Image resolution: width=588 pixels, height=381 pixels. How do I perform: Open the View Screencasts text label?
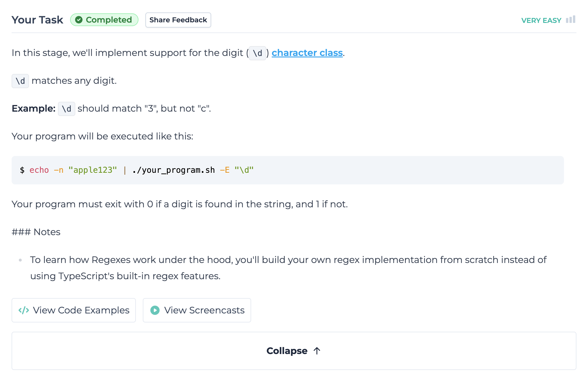[x=204, y=310]
